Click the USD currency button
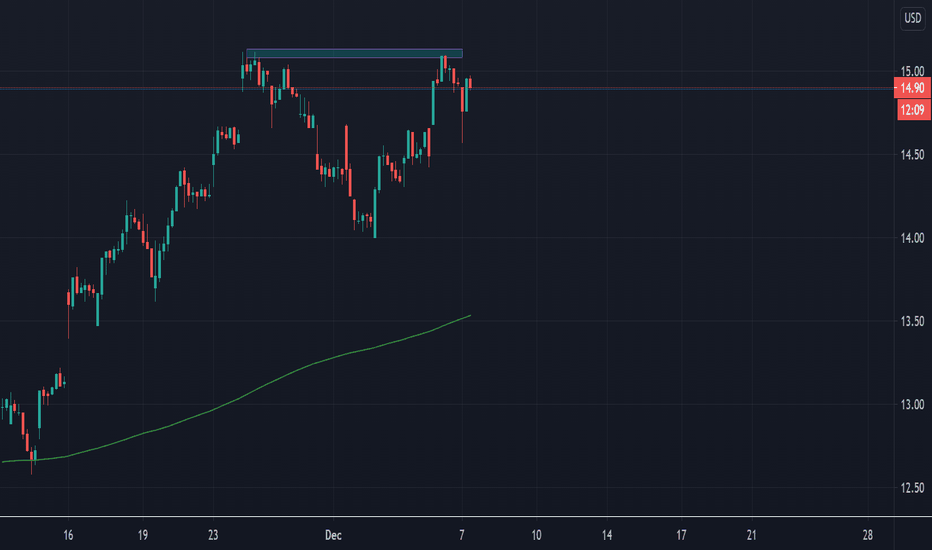This screenshot has height=550, width=932. (x=912, y=18)
